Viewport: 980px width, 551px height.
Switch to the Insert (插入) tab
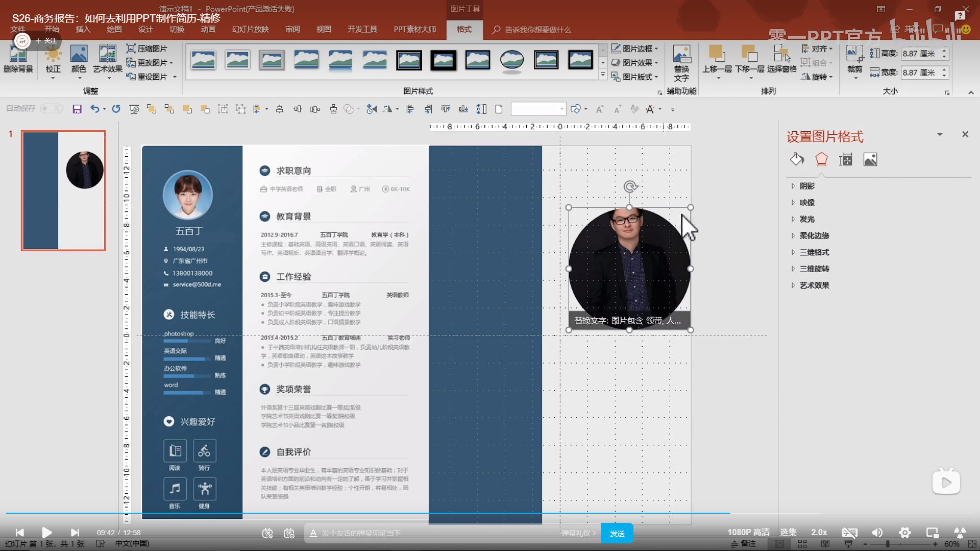(83, 29)
